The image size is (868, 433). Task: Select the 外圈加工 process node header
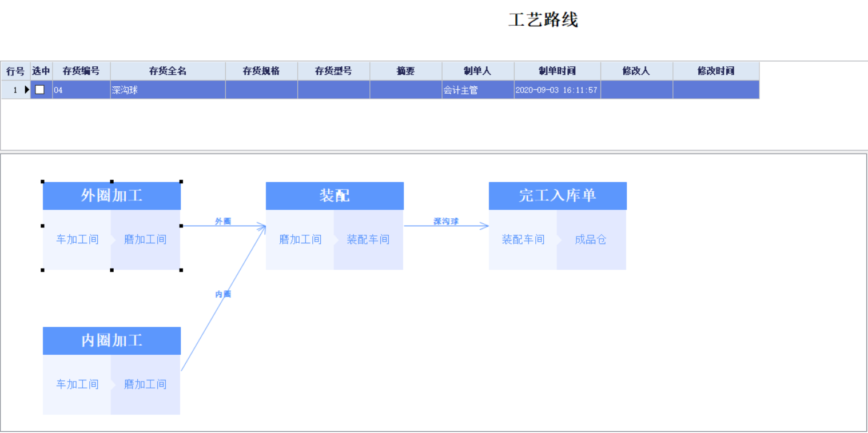coord(112,196)
